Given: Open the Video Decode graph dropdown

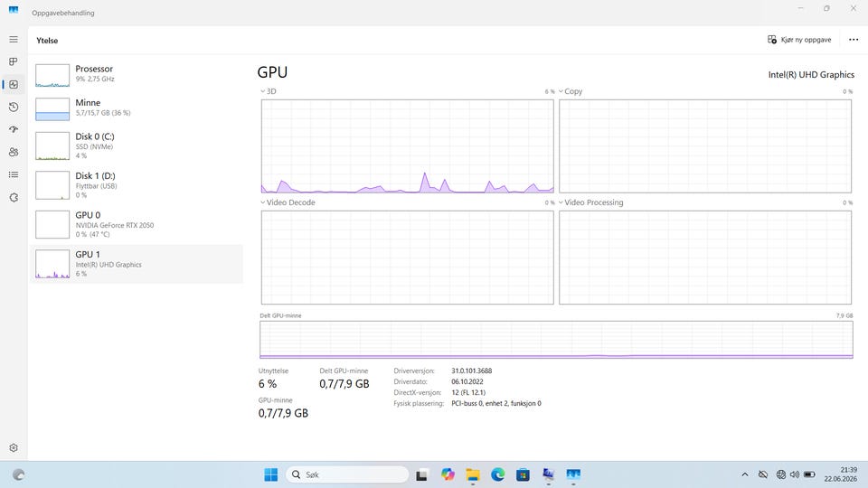Looking at the screenshot, I should tap(288, 202).
